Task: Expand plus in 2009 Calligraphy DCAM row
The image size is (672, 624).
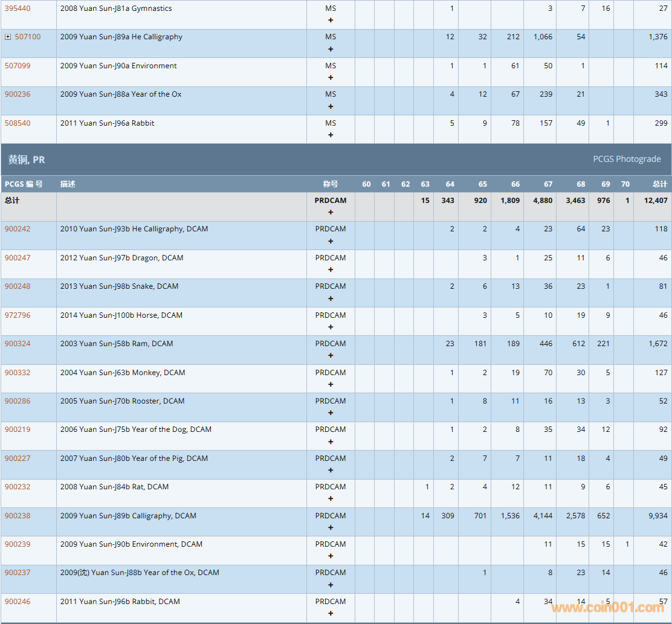Action: pyautogui.click(x=331, y=527)
